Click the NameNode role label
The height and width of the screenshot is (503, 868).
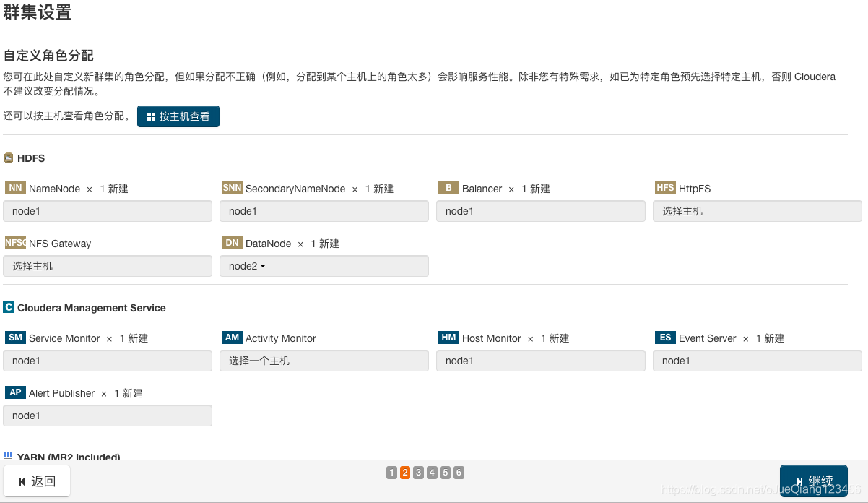pos(55,189)
